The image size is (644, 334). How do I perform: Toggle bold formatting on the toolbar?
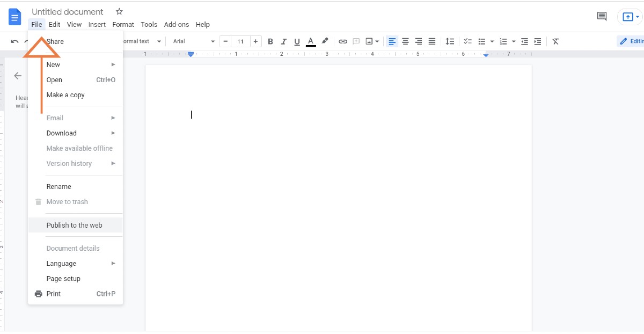270,41
